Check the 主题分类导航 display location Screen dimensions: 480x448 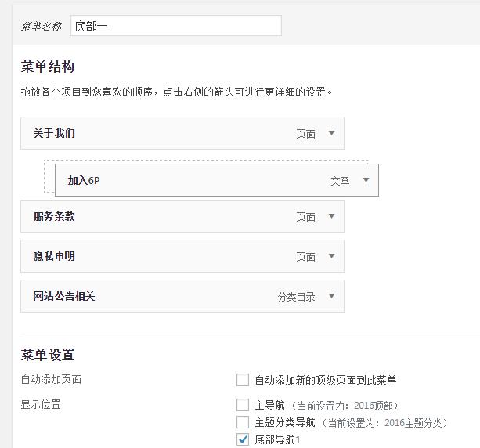[x=243, y=423]
